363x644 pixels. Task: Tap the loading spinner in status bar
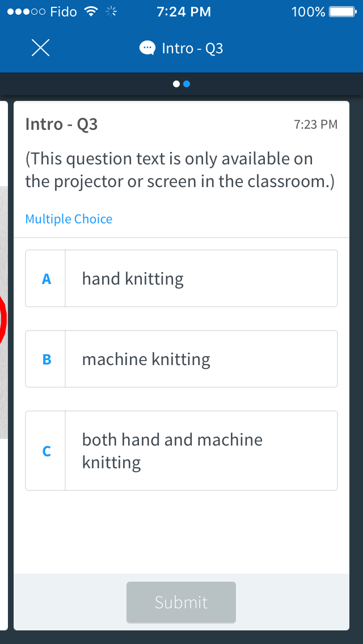click(111, 11)
